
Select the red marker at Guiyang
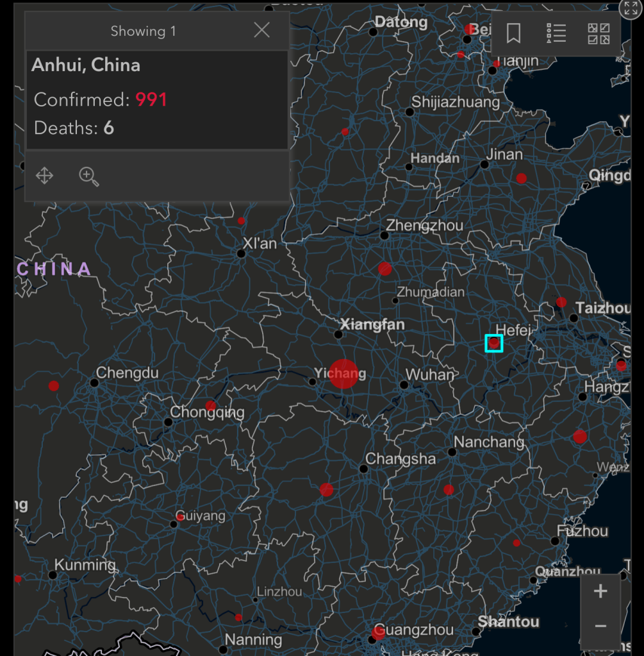180,517
